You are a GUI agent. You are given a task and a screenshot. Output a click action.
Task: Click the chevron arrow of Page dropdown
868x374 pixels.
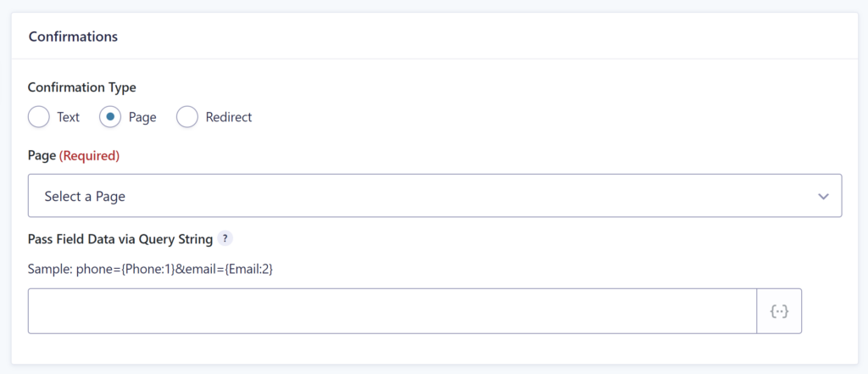pos(823,196)
